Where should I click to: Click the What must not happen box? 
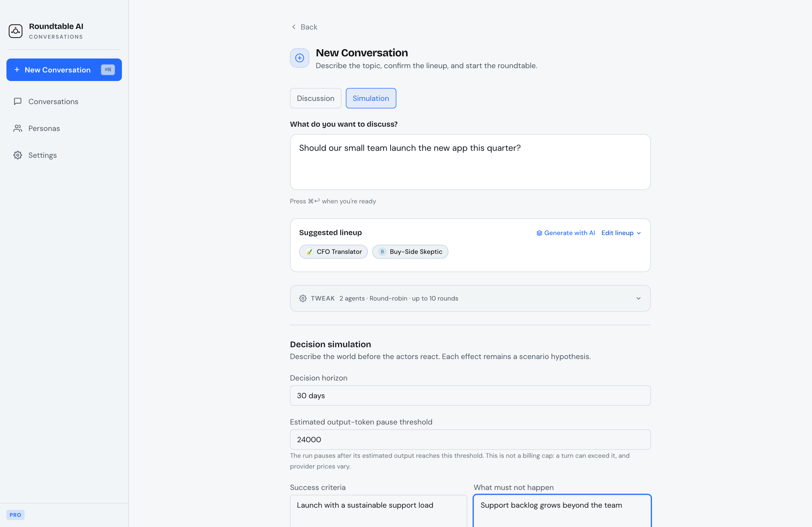coord(562,511)
